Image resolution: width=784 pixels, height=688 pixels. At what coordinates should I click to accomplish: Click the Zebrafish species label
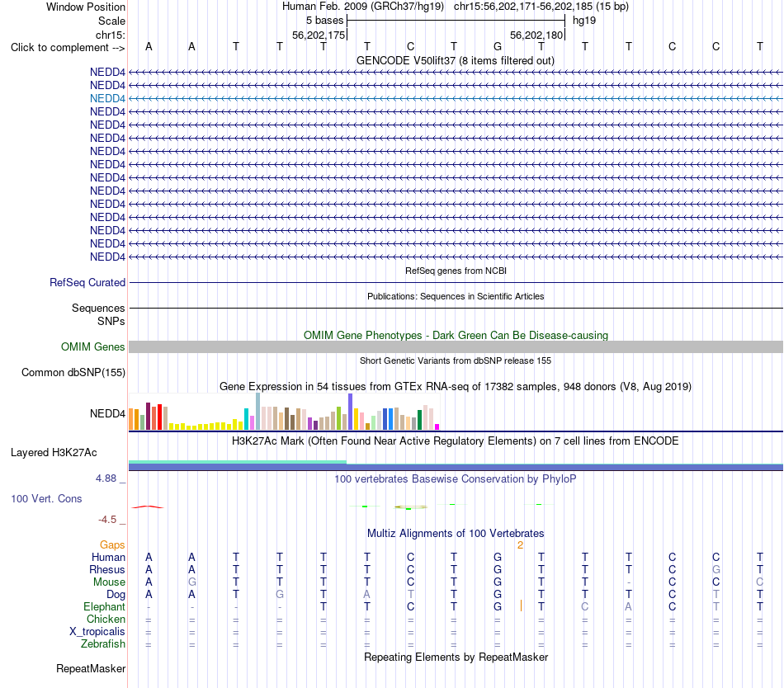pos(103,643)
